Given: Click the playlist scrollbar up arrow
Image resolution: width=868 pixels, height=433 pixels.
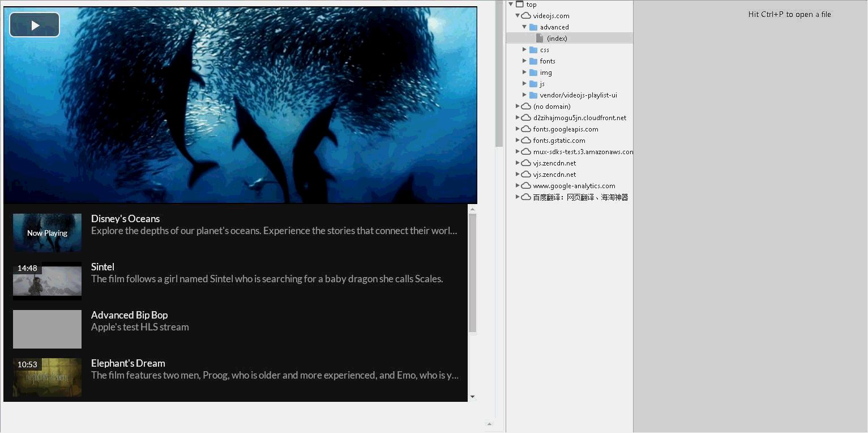Looking at the screenshot, I should point(472,209).
